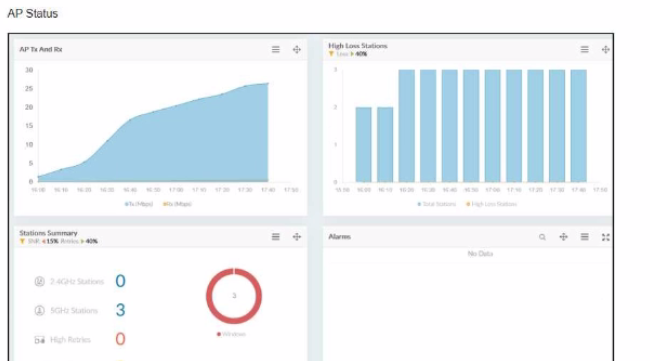Click the search icon in Alarms panel
The height and width of the screenshot is (361, 650).
click(542, 237)
